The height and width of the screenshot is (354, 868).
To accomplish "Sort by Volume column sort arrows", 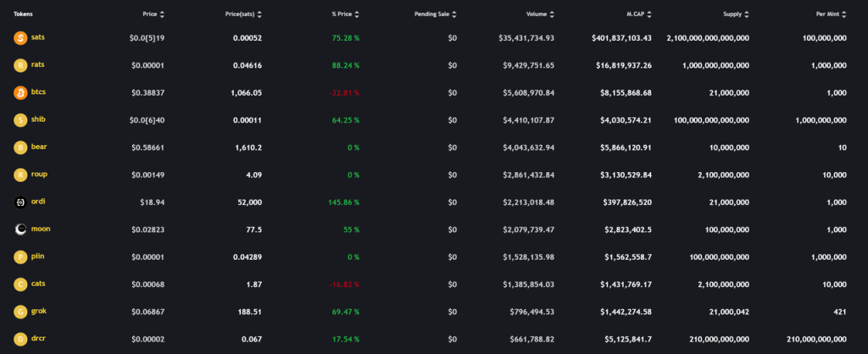I will point(551,14).
